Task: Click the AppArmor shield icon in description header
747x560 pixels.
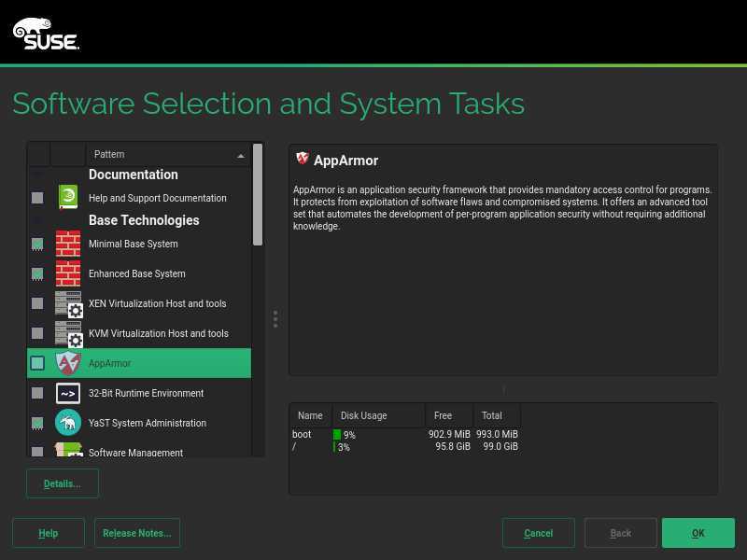Action: (302, 159)
